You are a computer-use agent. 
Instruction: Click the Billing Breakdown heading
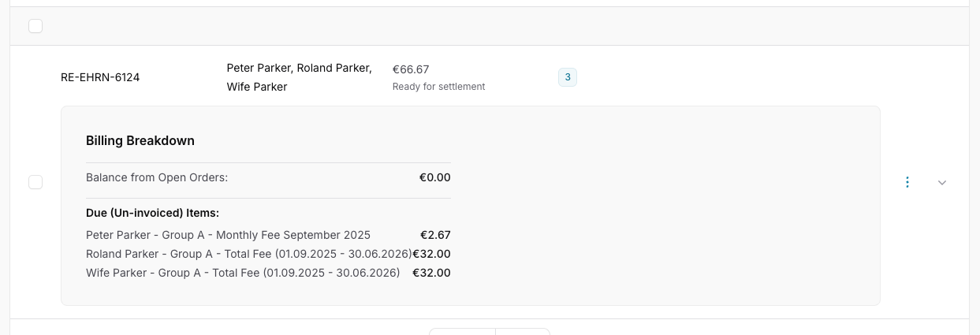coord(140,140)
